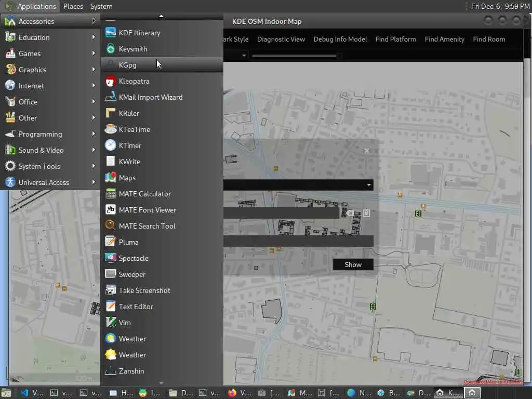Open the KGpg menu entry
Screen dimensions: 532x399
162,65
